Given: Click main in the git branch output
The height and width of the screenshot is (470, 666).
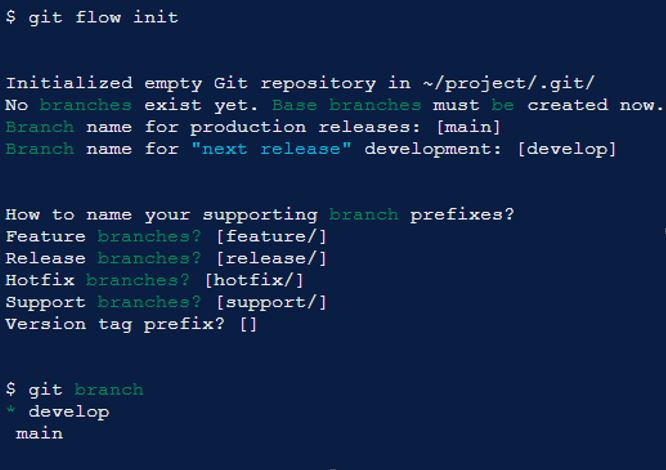Looking at the screenshot, I should pyautogui.click(x=39, y=434).
